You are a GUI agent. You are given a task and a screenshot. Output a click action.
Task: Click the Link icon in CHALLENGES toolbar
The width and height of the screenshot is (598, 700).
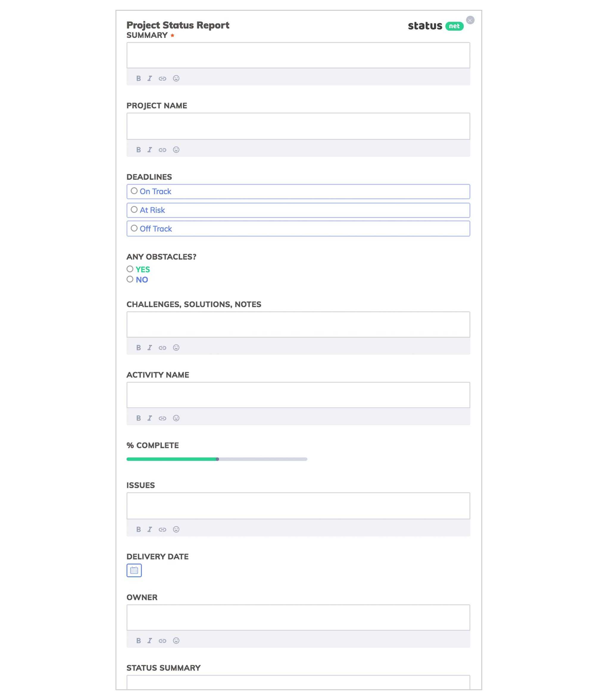click(163, 347)
